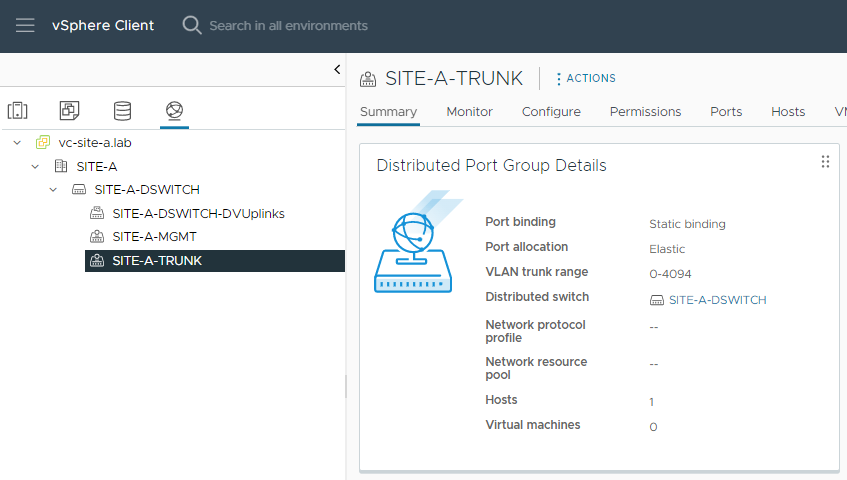Click the Hosts count value '1'
847x480 pixels.
[651, 402]
